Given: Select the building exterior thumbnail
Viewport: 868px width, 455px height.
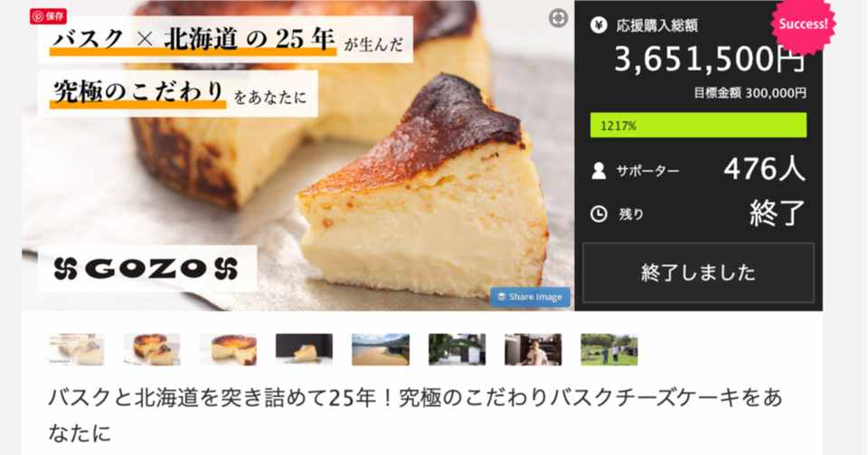Looking at the screenshot, I should point(458,349).
